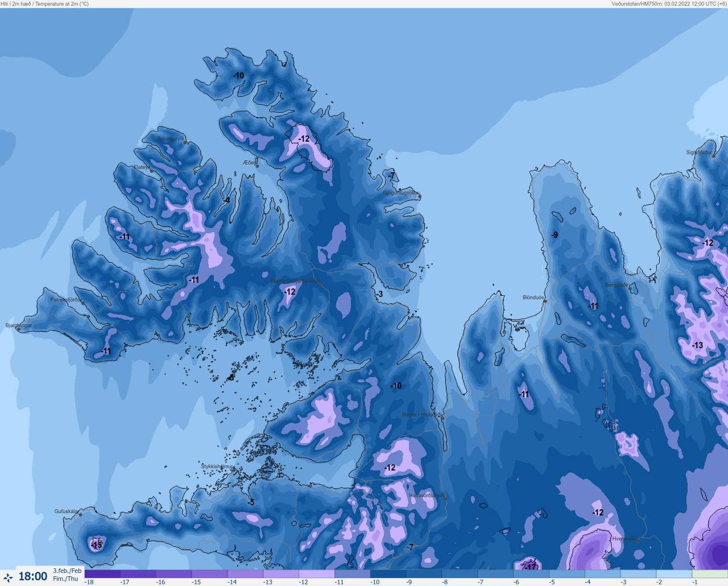Image resolution: width=728 pixels, height=586 pixels.
Task: Click the '3.feb./Feb' date text
Action: point(68,571)
